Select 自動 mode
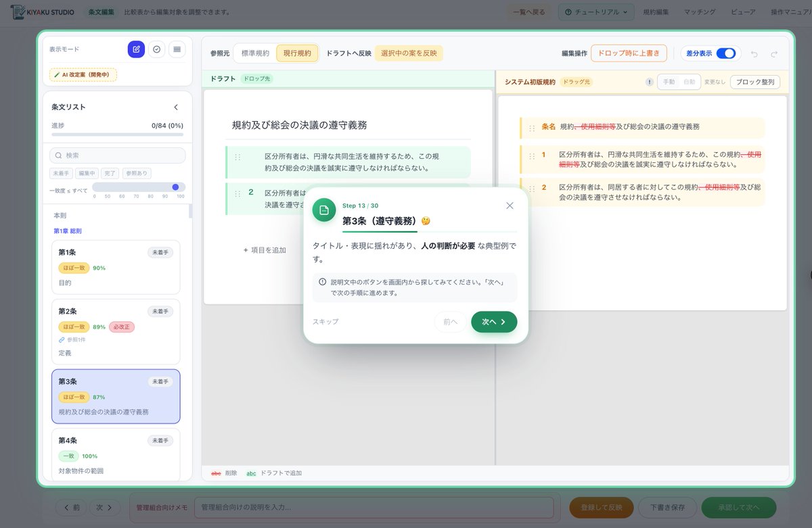Screen dimensions: 812x528 click(x=689, y=82)
